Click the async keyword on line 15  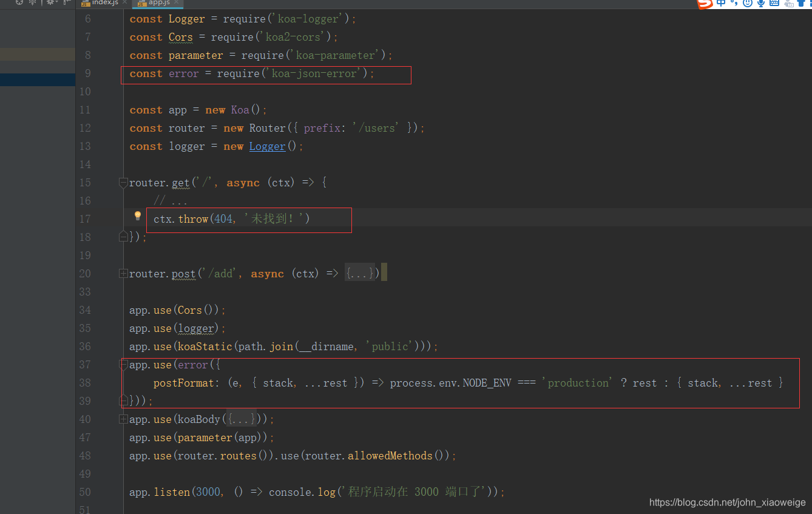point(243,183)
